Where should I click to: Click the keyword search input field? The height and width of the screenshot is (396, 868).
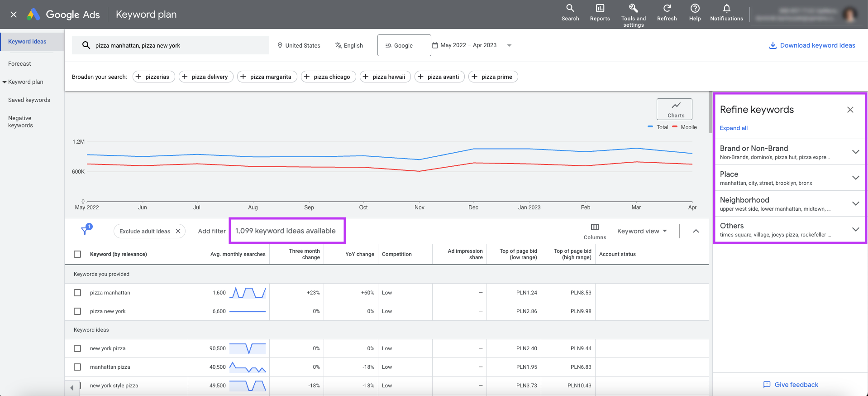171,45
